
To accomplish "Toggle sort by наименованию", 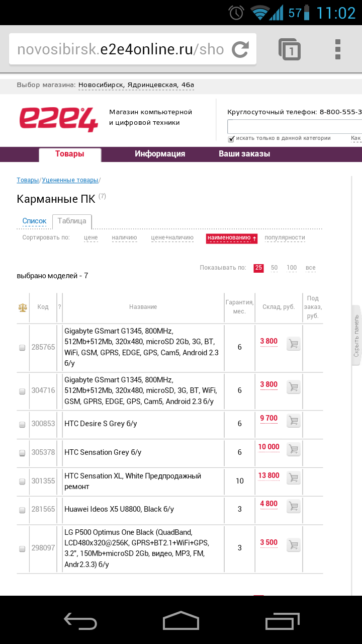I will coord(232,238).
